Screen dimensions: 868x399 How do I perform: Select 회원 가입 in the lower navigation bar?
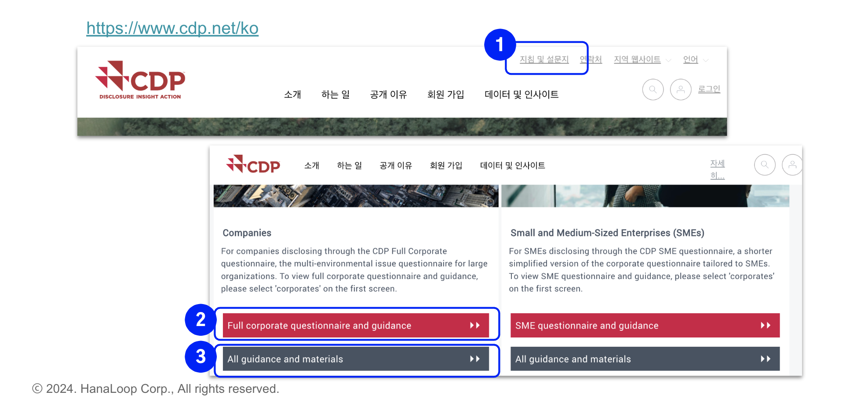pos(446,166)
